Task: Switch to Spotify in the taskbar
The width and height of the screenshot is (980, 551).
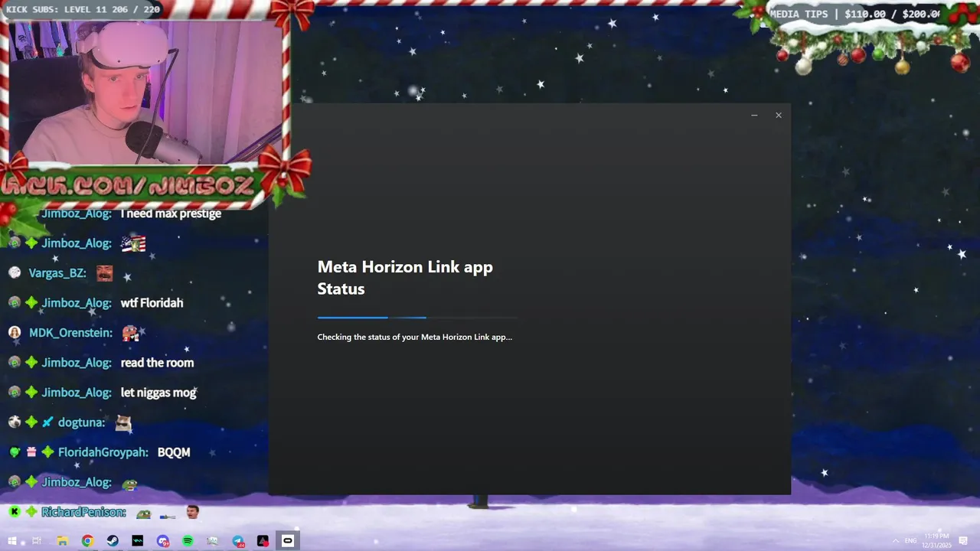Action: 188,541
